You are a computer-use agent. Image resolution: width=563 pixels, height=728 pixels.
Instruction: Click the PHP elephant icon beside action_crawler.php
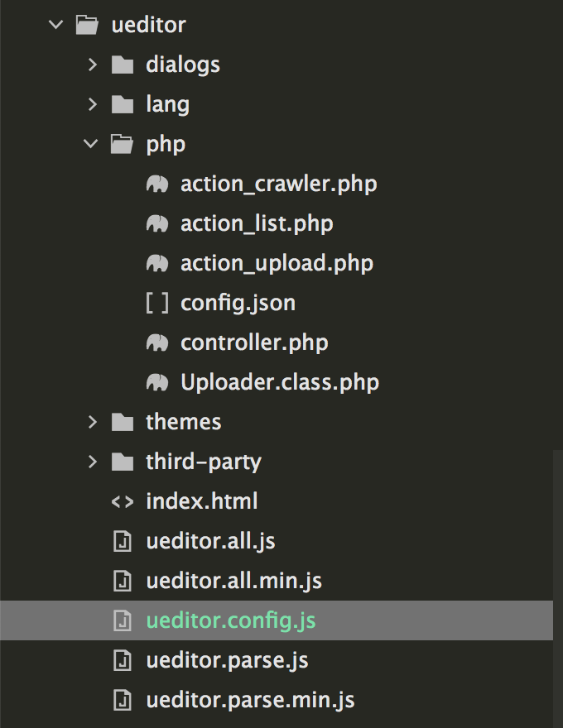[156, 184]
